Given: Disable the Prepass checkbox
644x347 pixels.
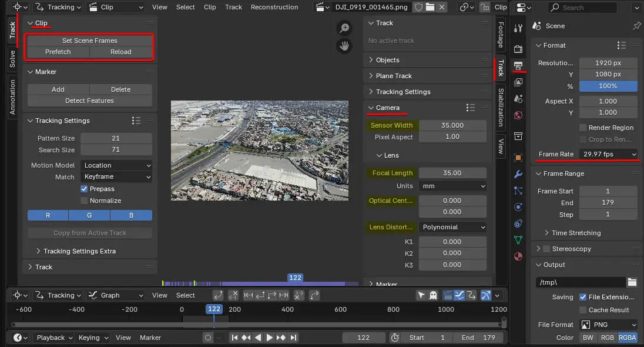Looking at the screenshot, I should (84, 189).
